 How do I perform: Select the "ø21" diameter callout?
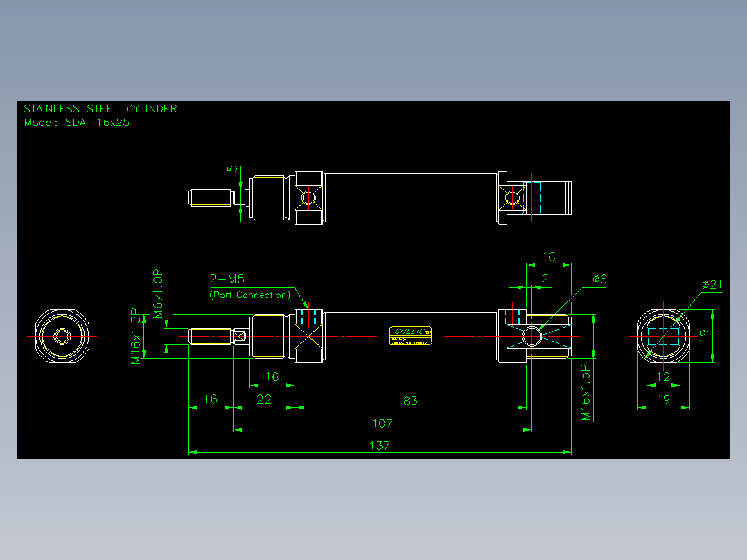pyautogui.click(x=712, y=285)
